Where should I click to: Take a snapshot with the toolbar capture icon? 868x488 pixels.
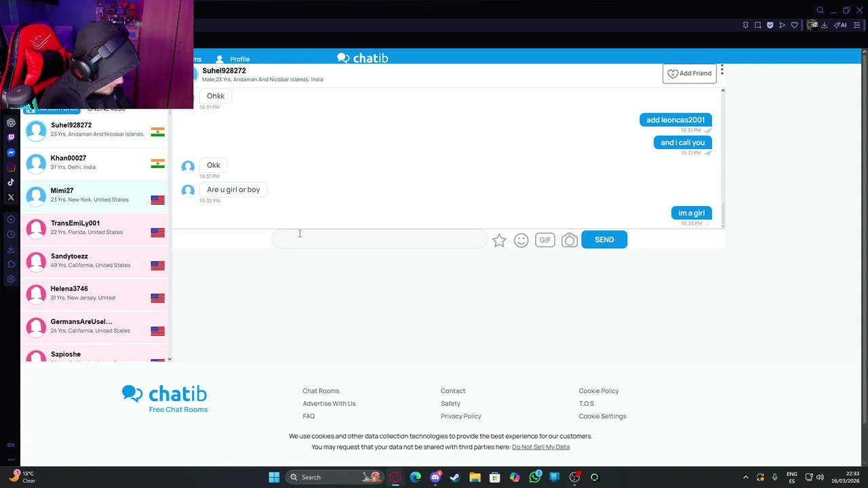(x=757, y=25)
